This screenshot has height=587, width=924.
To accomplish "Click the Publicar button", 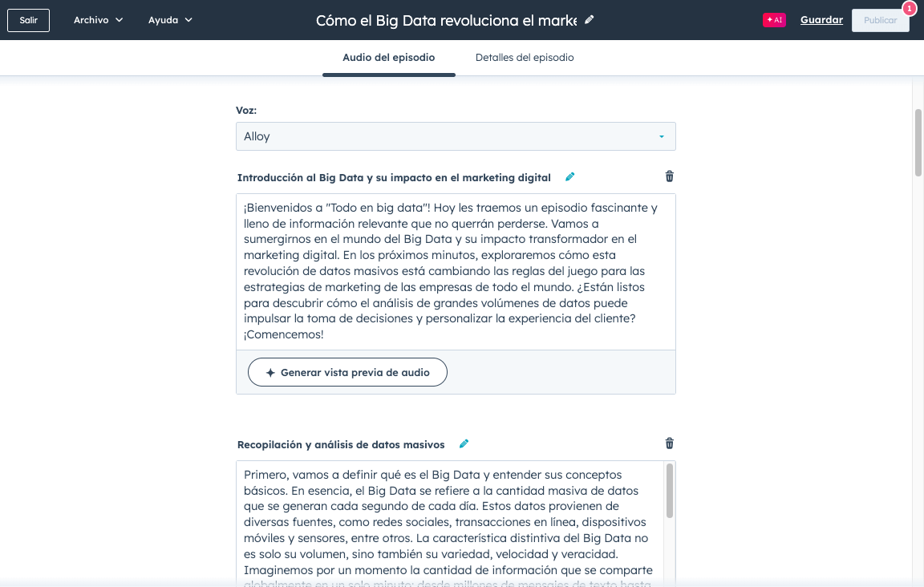I will tap(880, 20).
